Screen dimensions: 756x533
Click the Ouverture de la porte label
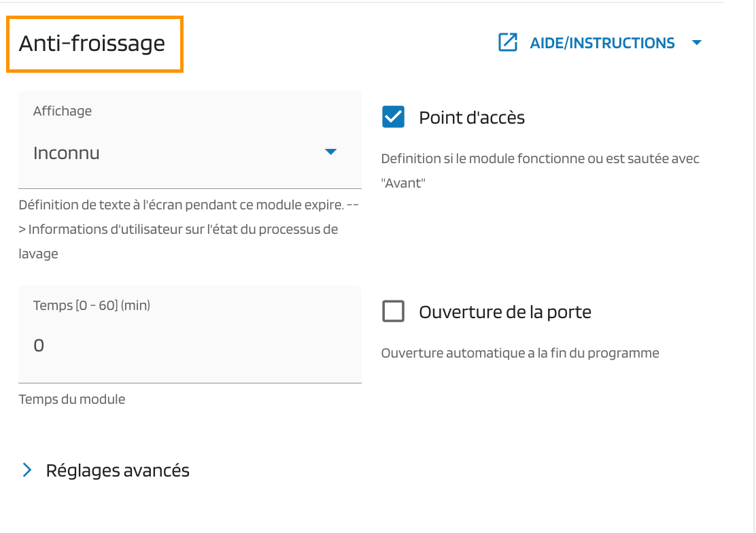(x=504, y=312)
